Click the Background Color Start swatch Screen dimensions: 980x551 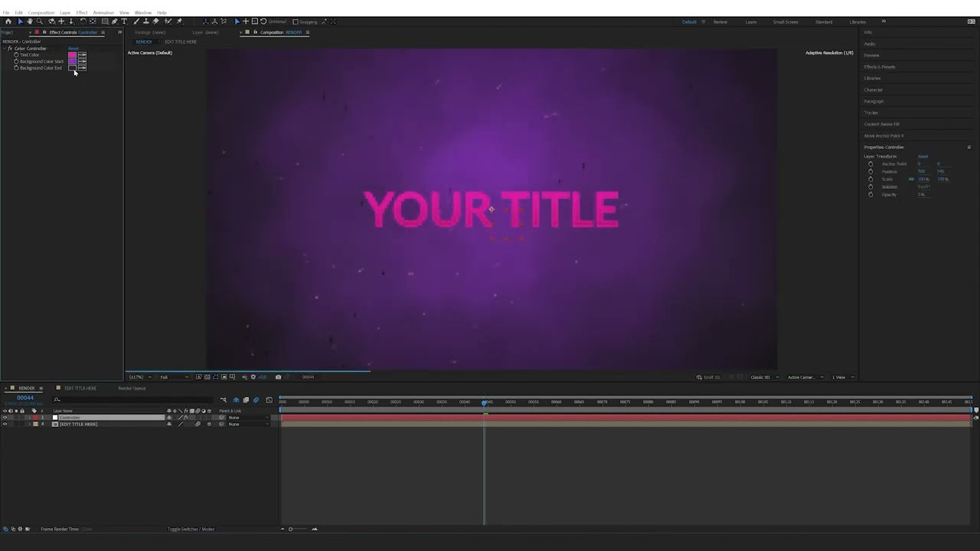click(x=72, y=61)
